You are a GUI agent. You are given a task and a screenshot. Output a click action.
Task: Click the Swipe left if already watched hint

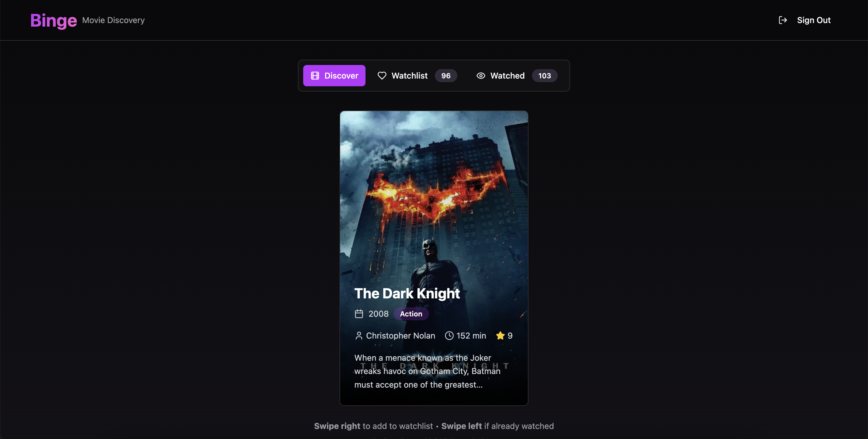(x=497, y=426)
